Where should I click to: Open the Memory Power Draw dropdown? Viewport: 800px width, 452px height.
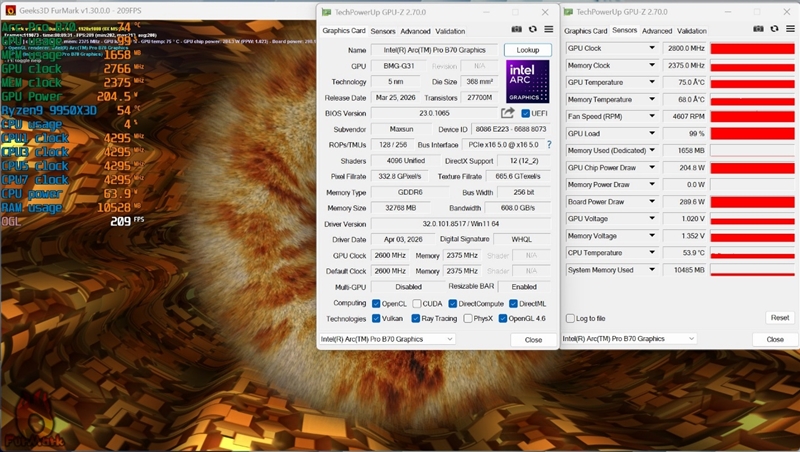[x=652, y=185]
